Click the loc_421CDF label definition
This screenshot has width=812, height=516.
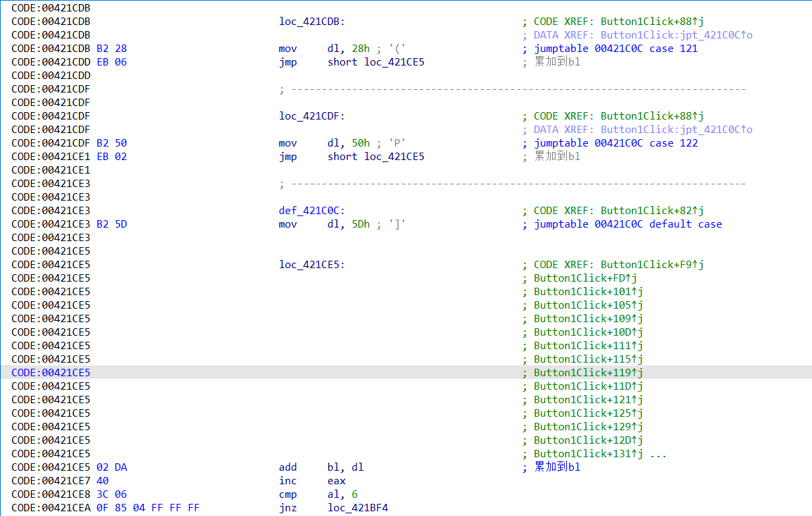[311, 116]
